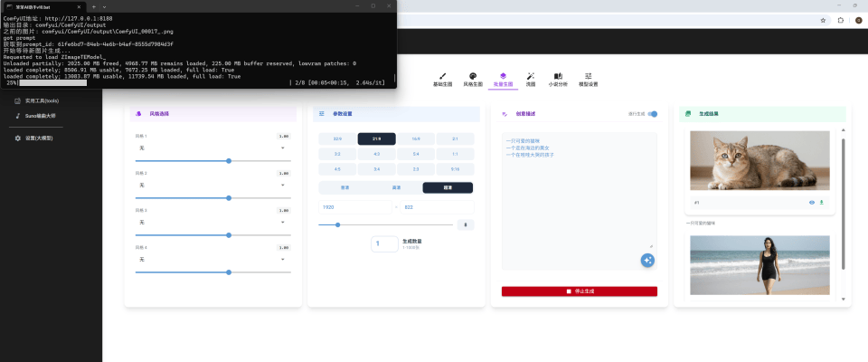Toggle the 逐行生成 switch
The height and width of the screenshot is (362, 868).
pos(653,114)
